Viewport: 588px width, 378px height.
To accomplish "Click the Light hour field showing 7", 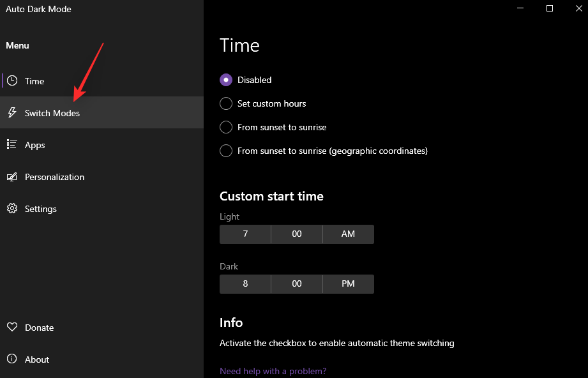I will point(245,234).
